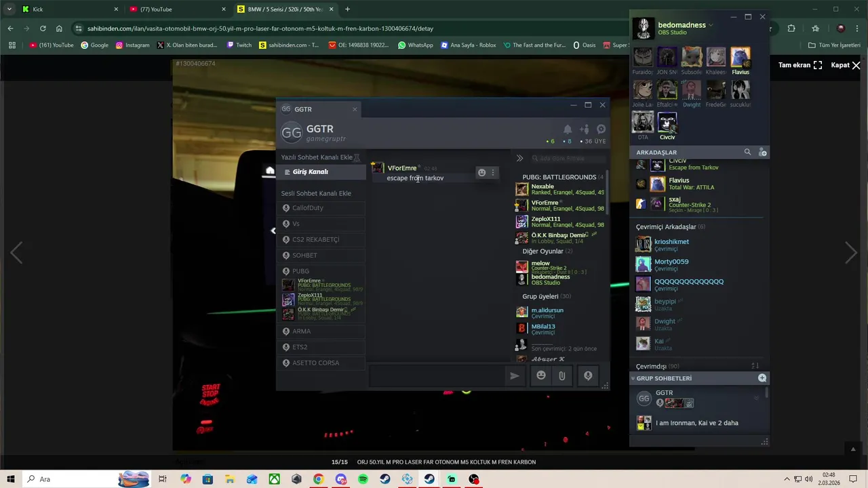Open I am Ironman, Kai group chat
The width and height of the screenshot is (868, 488).
(697, 423)
